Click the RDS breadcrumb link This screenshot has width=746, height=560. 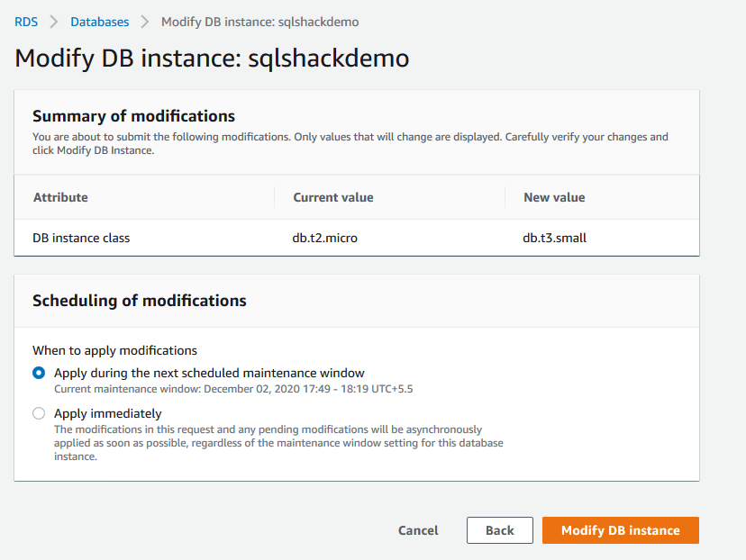point(26,22)
